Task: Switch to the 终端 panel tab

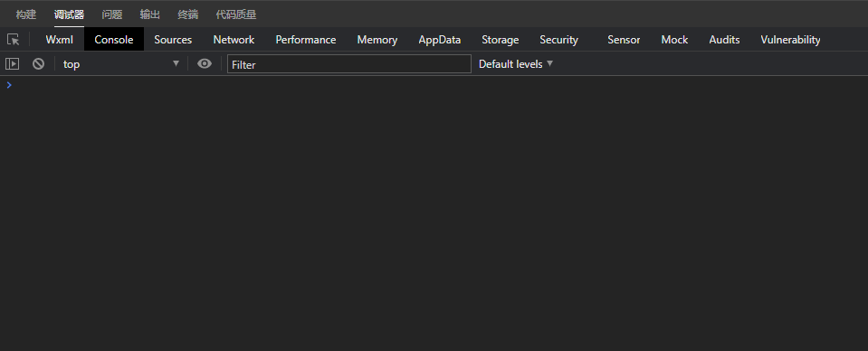Action: tap(187, 14)
